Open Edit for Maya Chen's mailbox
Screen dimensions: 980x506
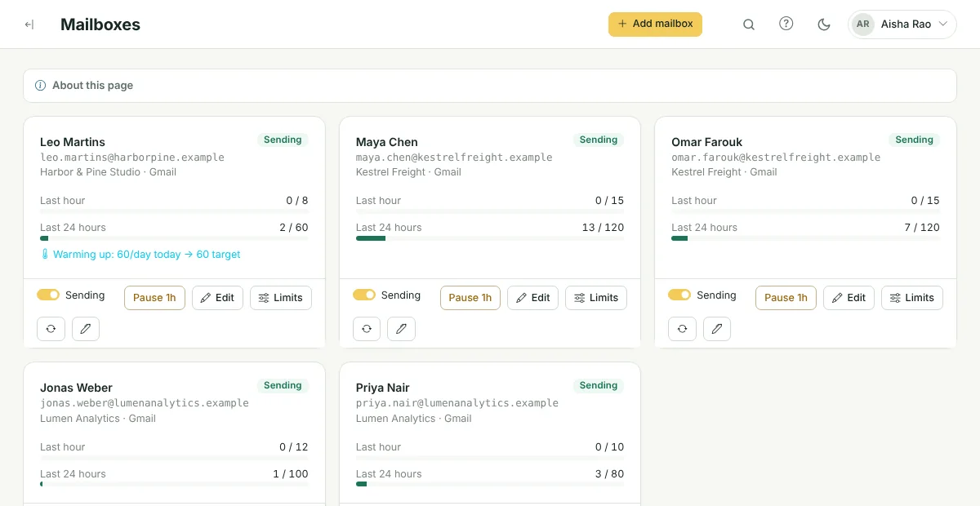[532, 298]
